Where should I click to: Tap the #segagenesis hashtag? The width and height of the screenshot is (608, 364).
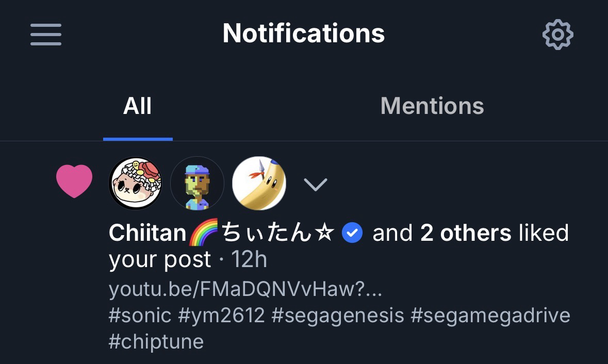338,315
